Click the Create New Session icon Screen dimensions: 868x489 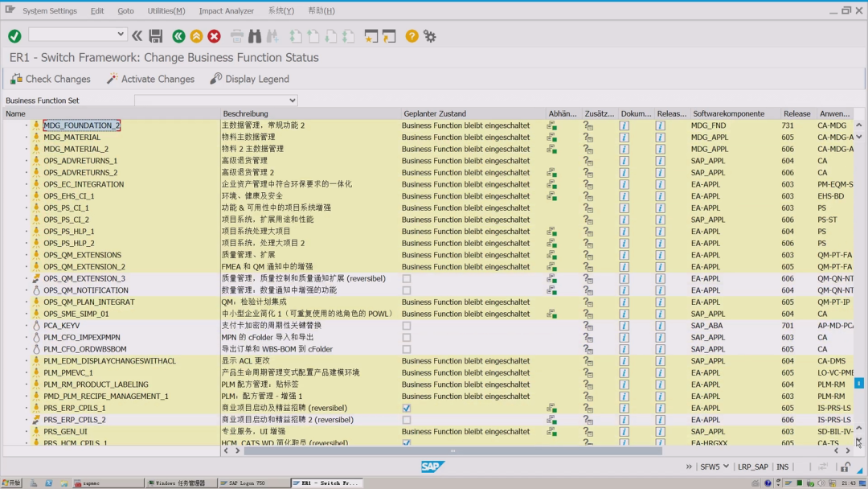tap(371, 36)
